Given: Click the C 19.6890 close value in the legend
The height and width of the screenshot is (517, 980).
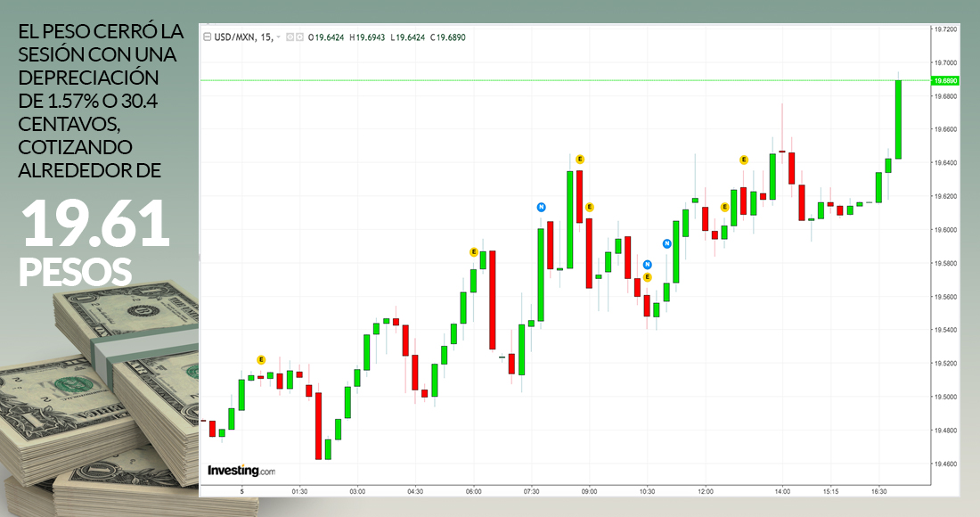Looking at the screenshot, I should (x=448, y=37).
